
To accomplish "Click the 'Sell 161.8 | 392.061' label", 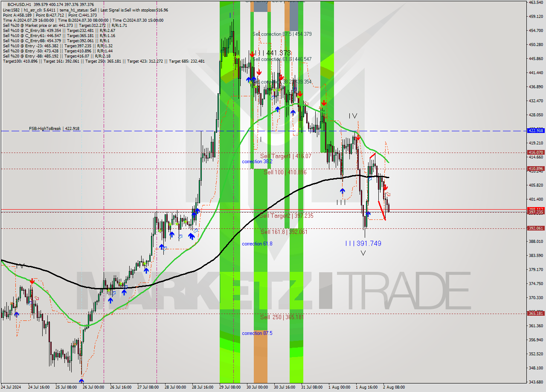I will click(284, 232).
